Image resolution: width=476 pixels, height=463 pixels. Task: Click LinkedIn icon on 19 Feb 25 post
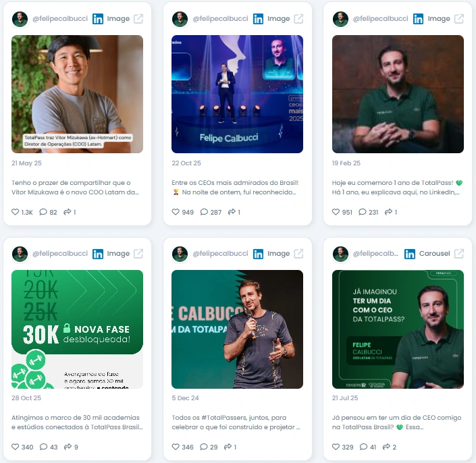pos(418,19)
